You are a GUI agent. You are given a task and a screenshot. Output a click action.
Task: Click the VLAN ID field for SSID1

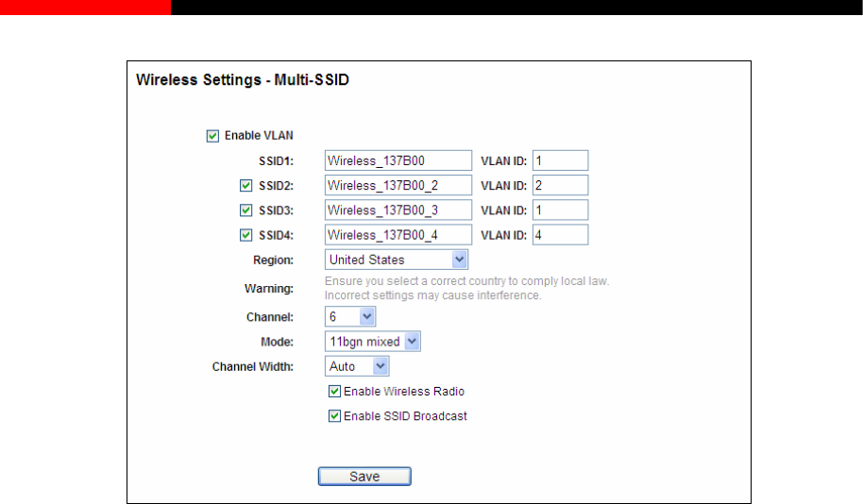[560, 160]
